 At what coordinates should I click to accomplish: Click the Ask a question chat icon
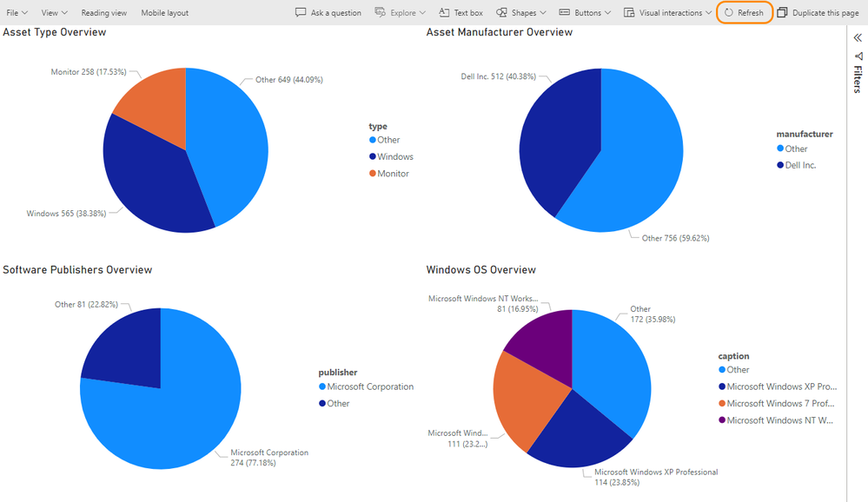(x=301, y=13)
